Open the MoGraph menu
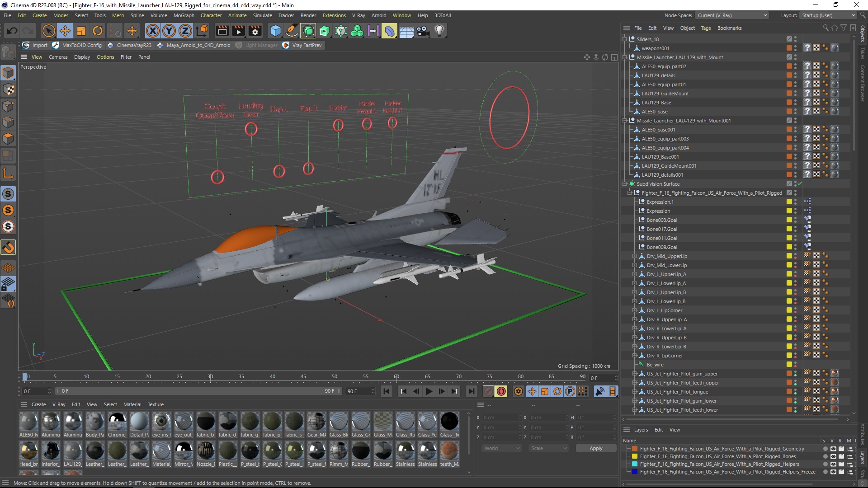 [x=184, y=15]
